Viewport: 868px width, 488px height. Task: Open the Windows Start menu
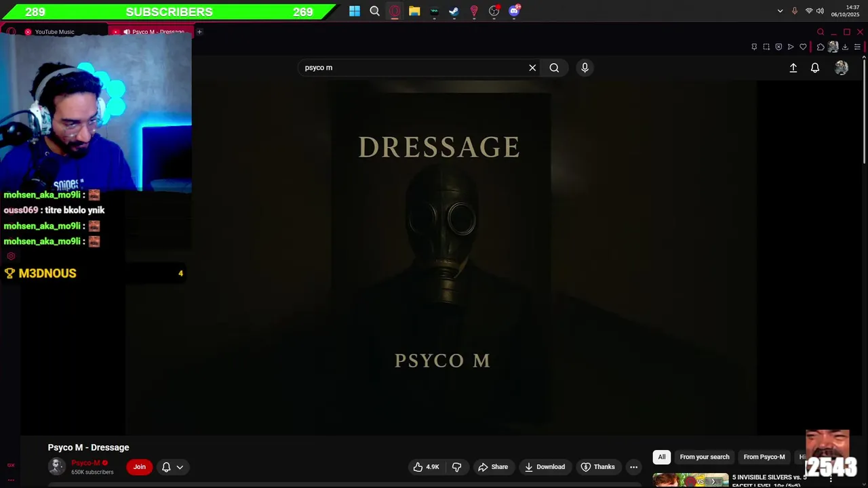coord(355,11)
